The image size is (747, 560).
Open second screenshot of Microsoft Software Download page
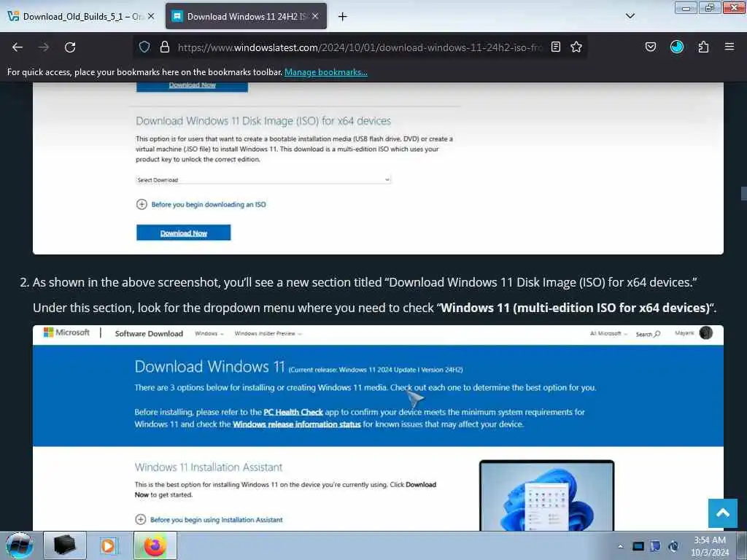[x=378, y=427]
